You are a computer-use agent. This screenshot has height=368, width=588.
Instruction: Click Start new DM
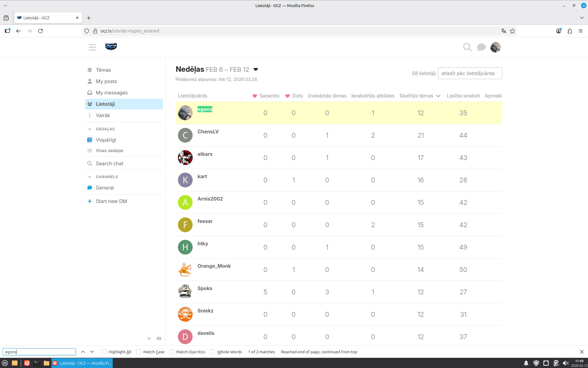pyautogui.click(x=111, y=201)
